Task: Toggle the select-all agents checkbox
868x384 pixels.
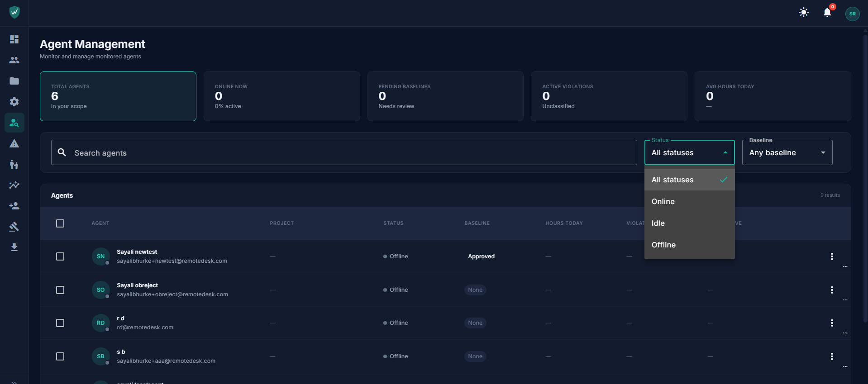Action: [x=60, y=223]
